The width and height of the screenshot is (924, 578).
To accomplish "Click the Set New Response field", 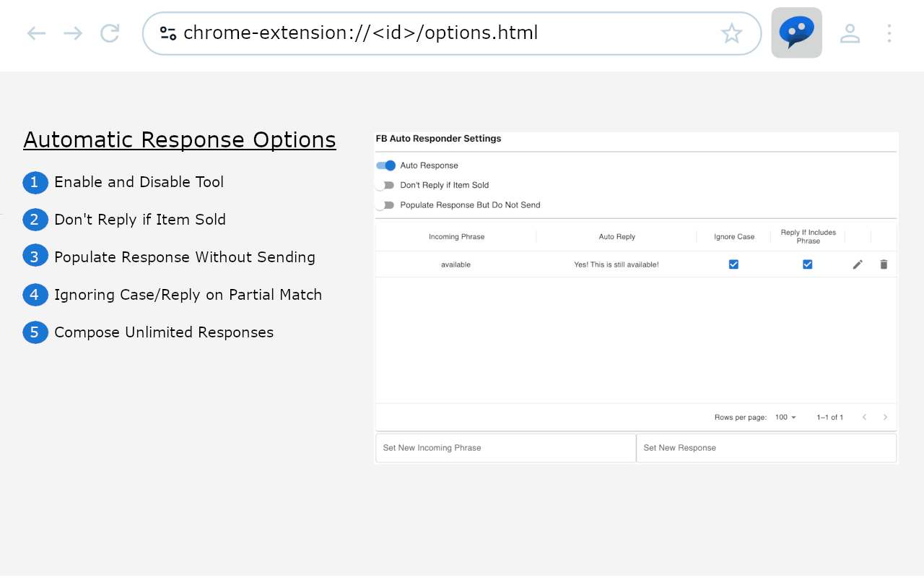I will point(767,447).
